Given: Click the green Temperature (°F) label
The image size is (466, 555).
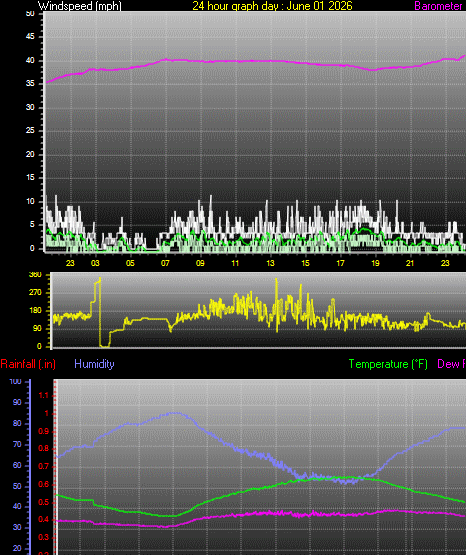Looking at the screenshot, I should tap(388, 364).
